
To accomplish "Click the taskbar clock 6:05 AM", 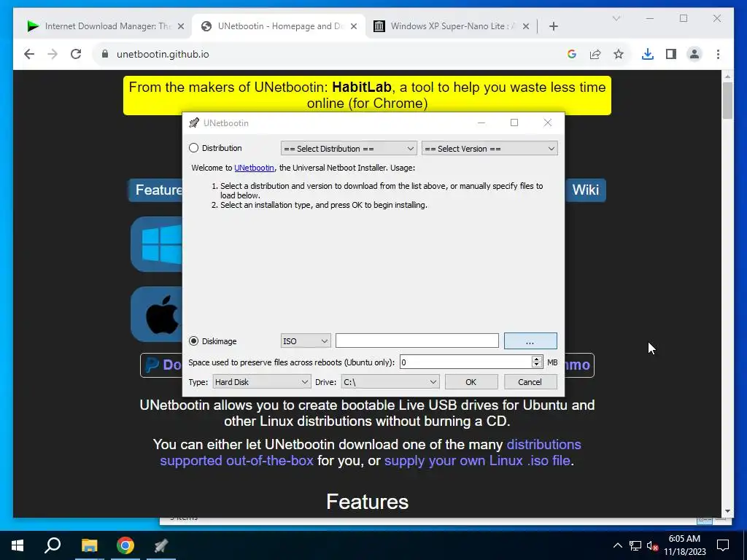I will 684,539.
